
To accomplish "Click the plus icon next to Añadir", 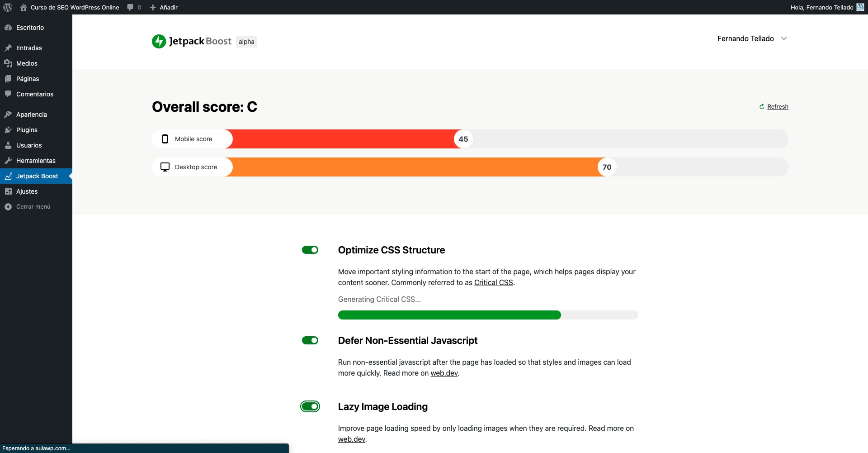I will coord(153,7).
